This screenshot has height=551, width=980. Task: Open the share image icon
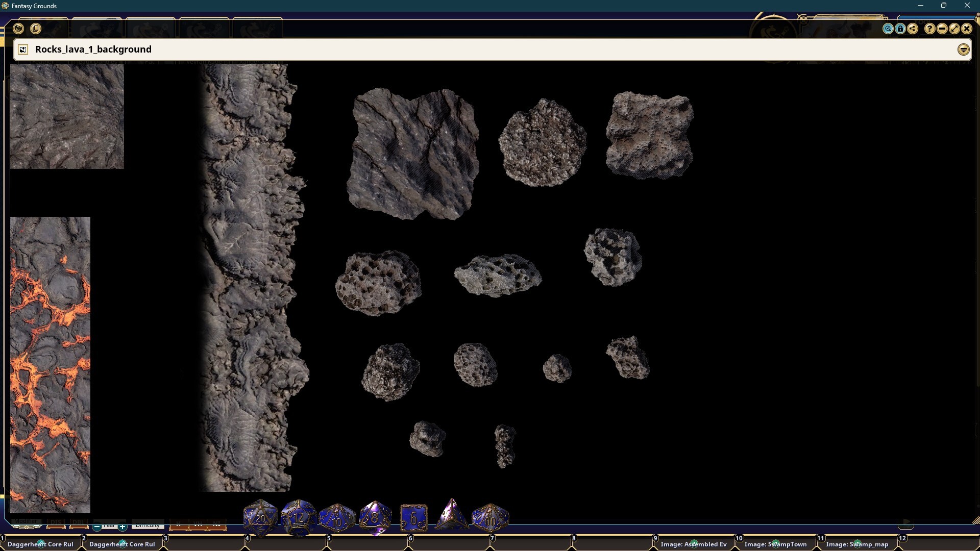(913, 29)
